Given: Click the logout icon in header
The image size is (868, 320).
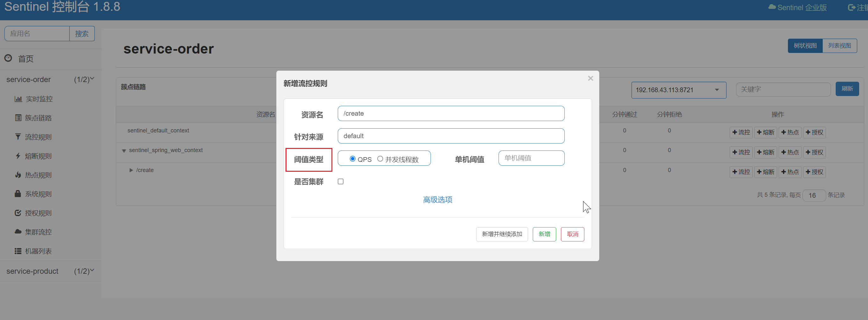Looking at the screenshot, I should point(852,7).
